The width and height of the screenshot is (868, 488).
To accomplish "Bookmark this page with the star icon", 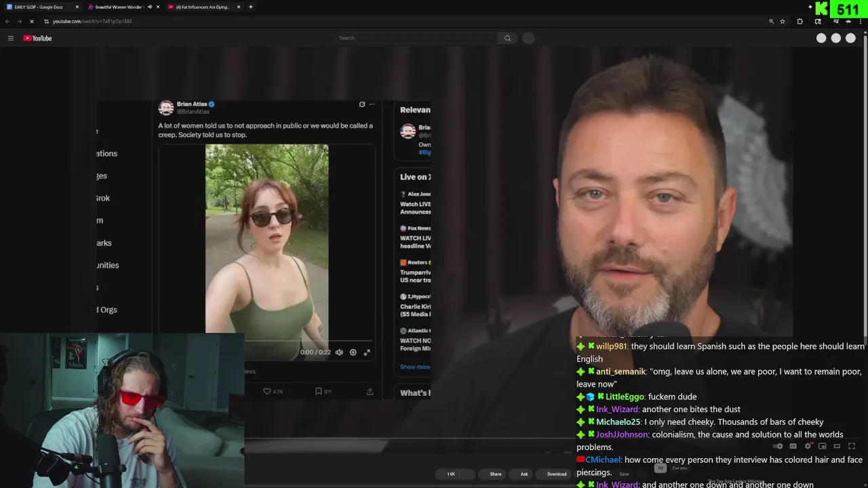I will point(783,21).
